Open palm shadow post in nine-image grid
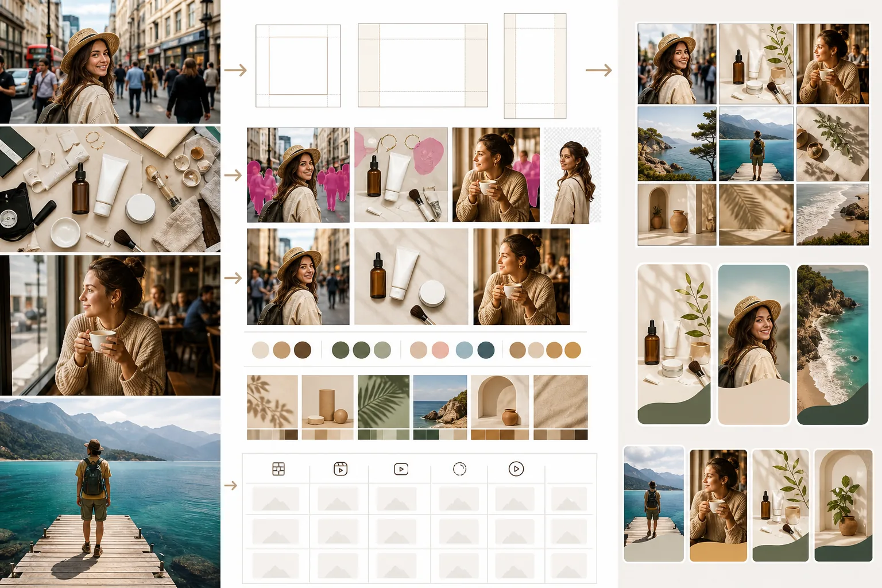Screen dimensions: 882x588 756,215
